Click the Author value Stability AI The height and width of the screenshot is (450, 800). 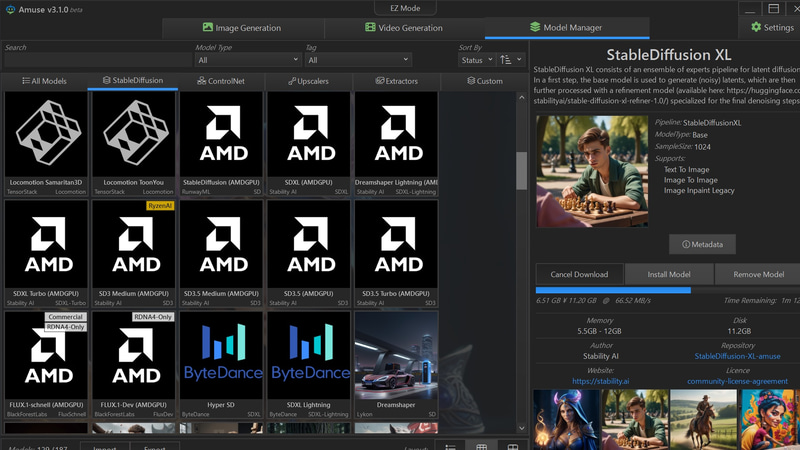(601, 356)
